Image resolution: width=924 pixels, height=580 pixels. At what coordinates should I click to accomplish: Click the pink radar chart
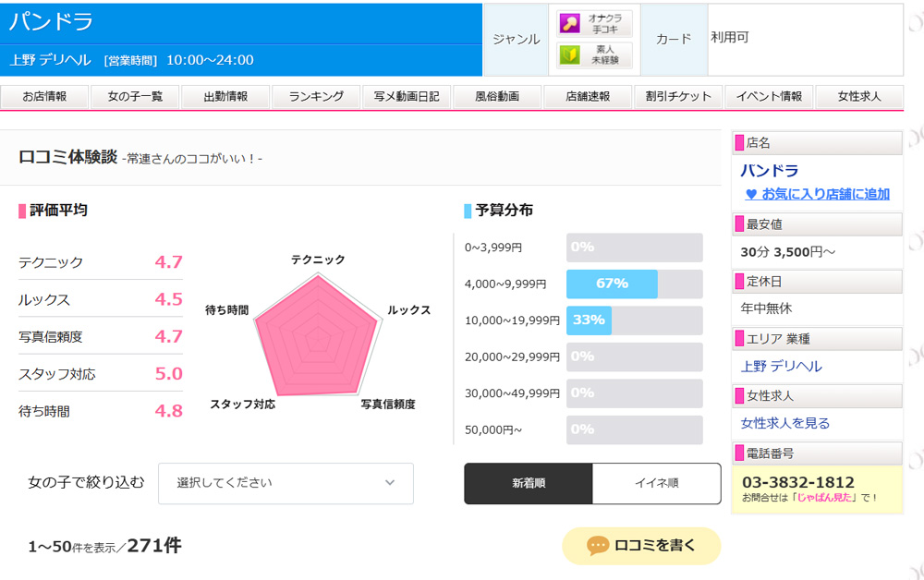318,334
